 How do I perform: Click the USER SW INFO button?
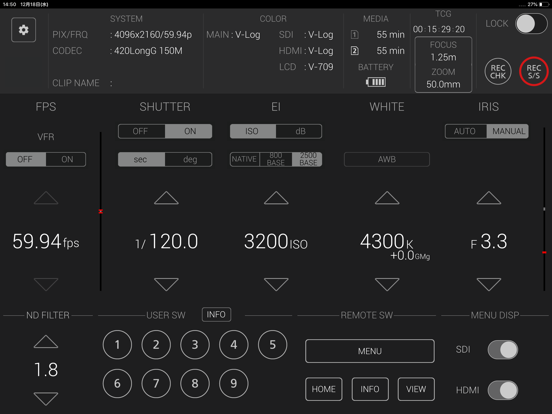[216, 314]
